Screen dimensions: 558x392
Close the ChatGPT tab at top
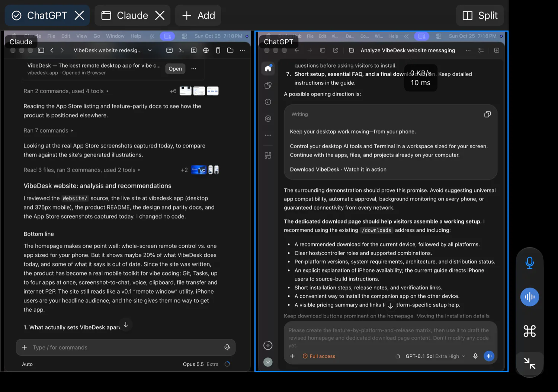click(79, 15)
